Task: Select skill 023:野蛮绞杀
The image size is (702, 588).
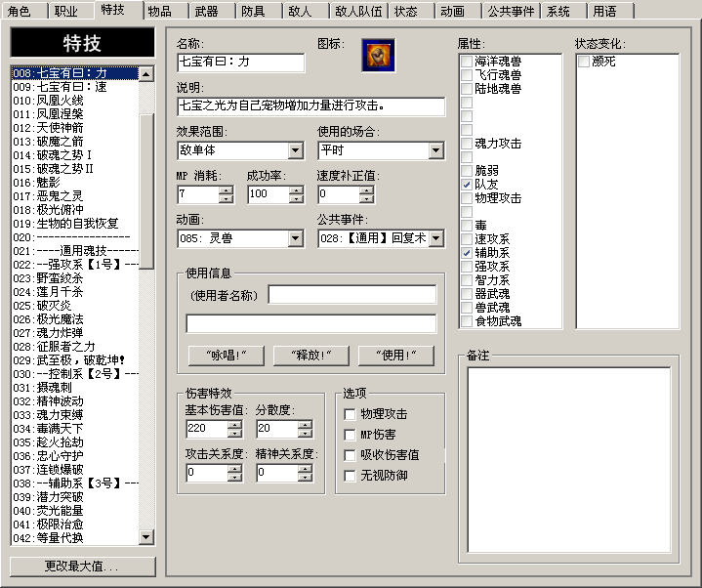Action: 75,278
